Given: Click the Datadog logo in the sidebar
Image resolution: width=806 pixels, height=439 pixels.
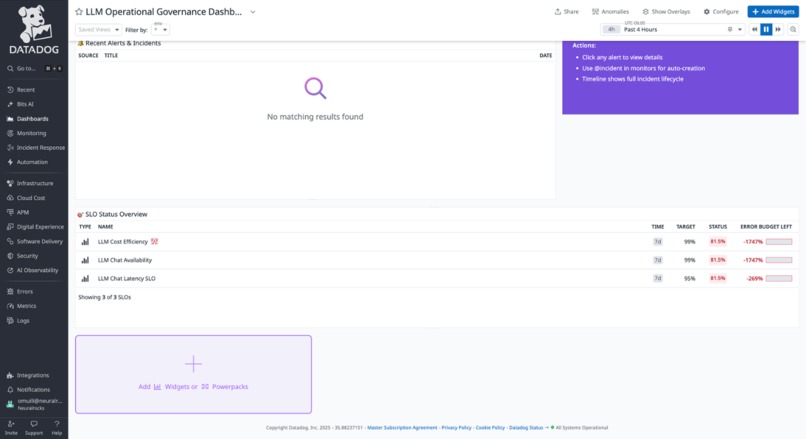Looking at the screenshot, I should click(34, 30).
